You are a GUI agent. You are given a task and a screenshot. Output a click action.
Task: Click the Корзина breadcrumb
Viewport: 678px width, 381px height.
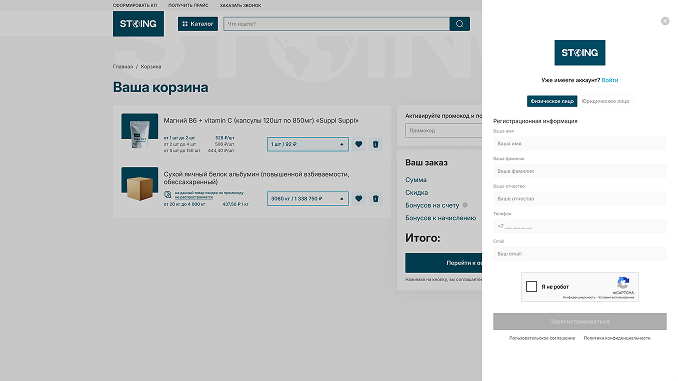tap(151, 67)
